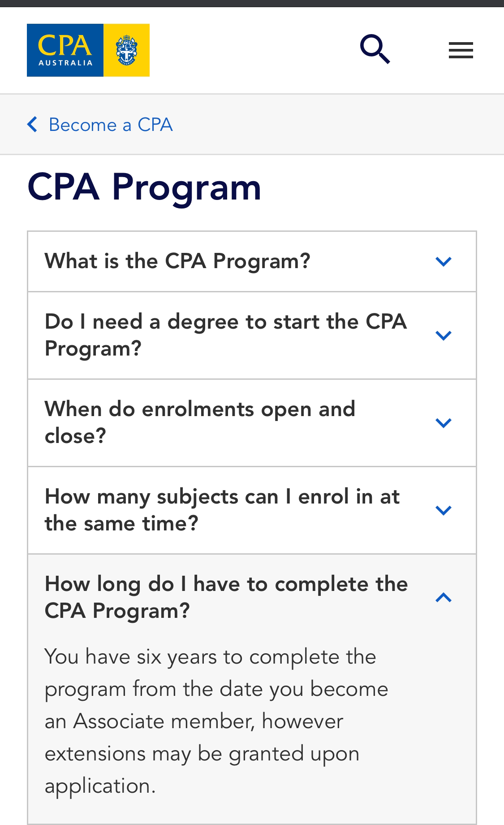The image size is (504, 825).
Task: Open What is the CPA Program? question
Action: 252,261
